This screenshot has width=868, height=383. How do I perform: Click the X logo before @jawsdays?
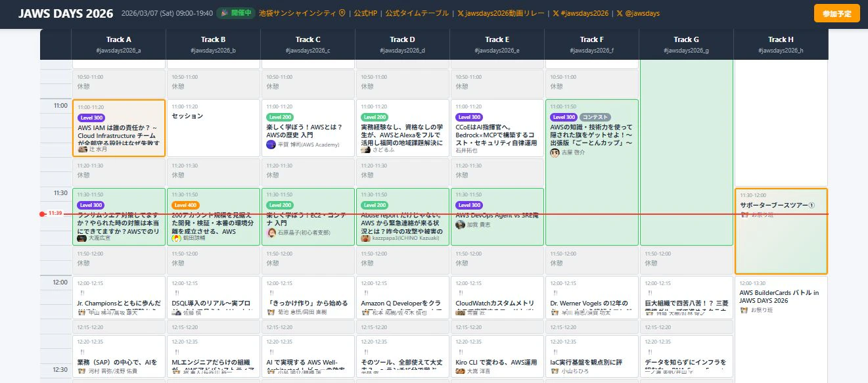(x=620, y=13)
